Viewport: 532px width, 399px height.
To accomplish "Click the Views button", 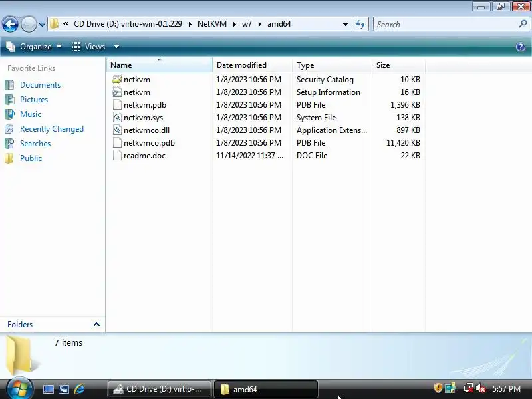I will 89,47.
